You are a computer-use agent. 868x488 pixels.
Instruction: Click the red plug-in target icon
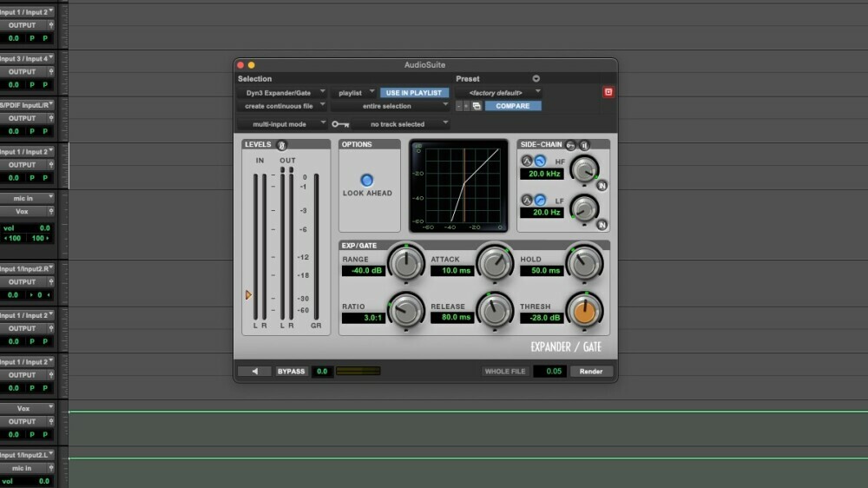point(608,92)
